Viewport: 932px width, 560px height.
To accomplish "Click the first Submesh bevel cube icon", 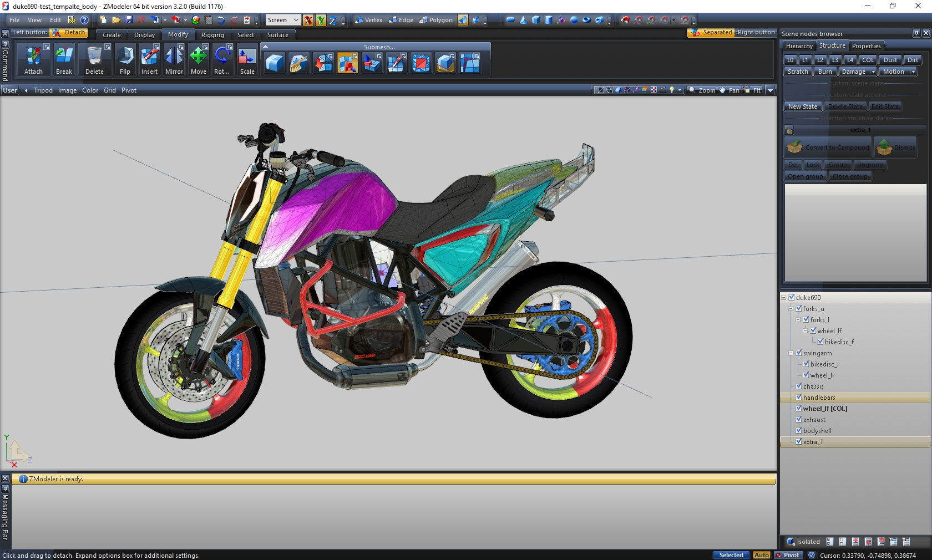I will pyautogui.click(x=275, y=63).
